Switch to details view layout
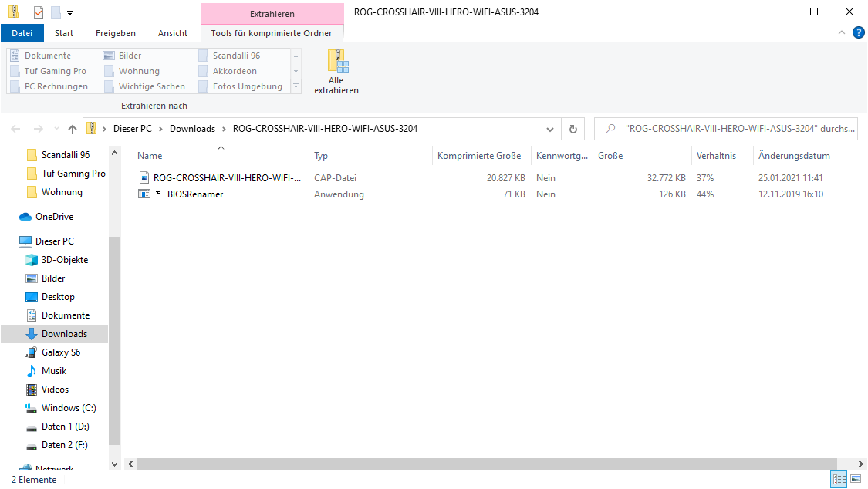The height and width of the screenshot is (489, 868). [x=839, y=479]
